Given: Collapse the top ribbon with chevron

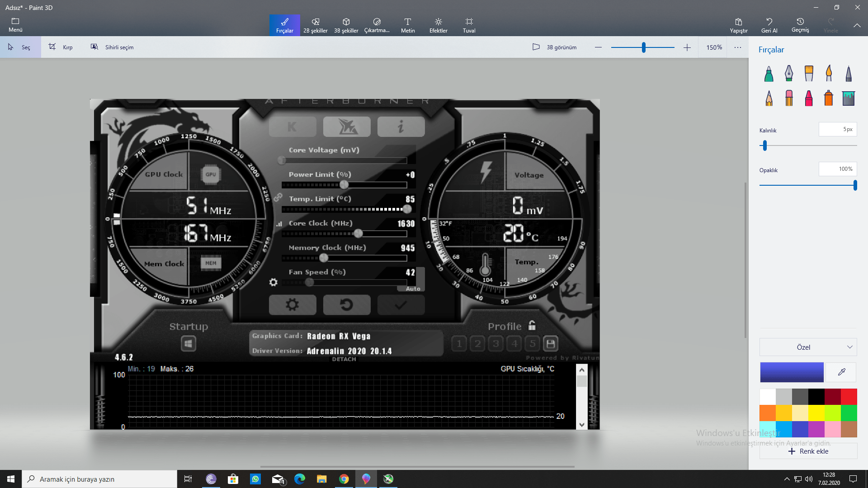Looking at the screenshot, I should (857, 26).
